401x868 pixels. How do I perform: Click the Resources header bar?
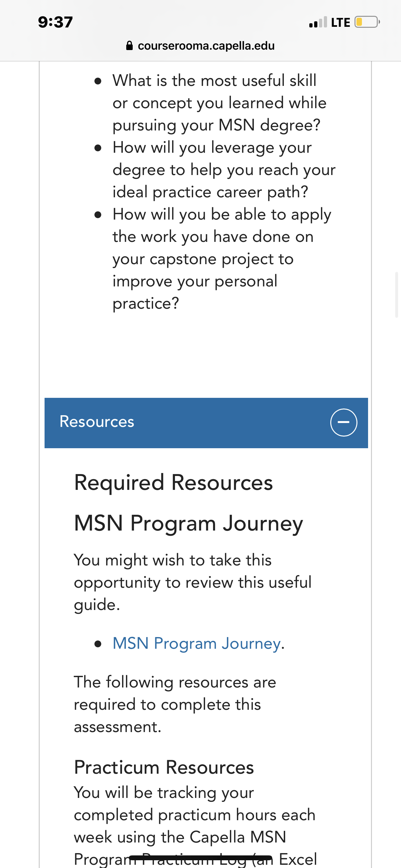pos(206,423)
